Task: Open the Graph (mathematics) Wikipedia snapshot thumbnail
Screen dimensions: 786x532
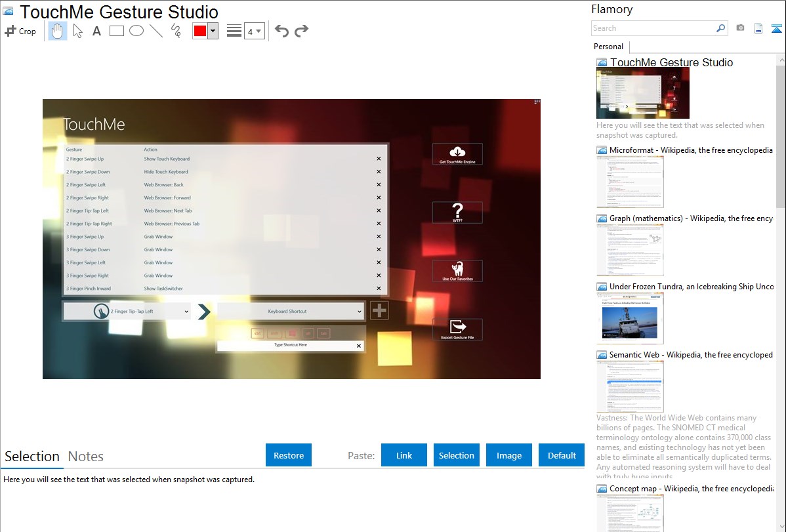Action: (630, 250)
